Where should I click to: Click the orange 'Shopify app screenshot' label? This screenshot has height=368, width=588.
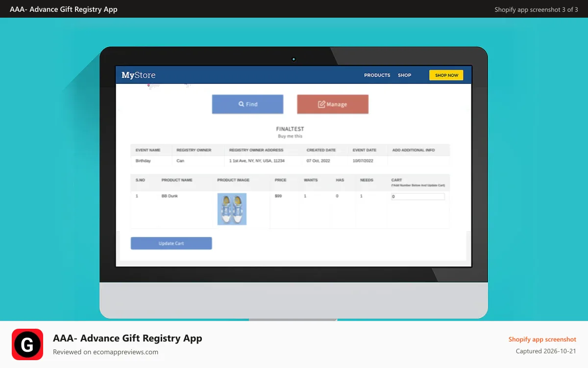542,339
